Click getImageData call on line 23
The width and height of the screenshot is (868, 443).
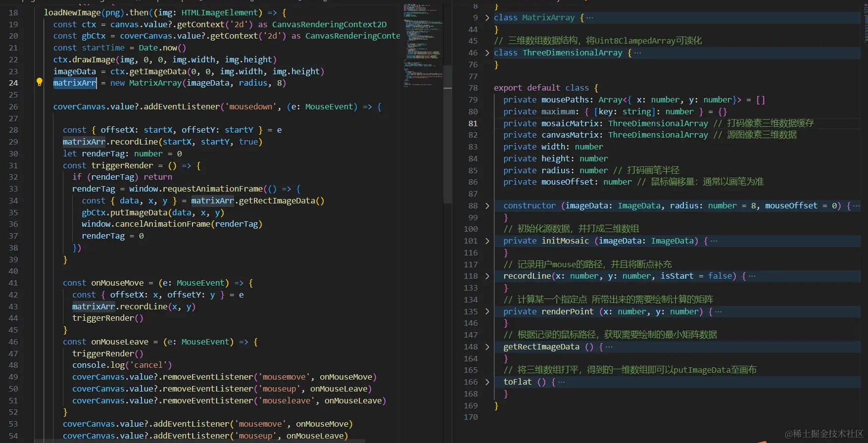(158, 71)
